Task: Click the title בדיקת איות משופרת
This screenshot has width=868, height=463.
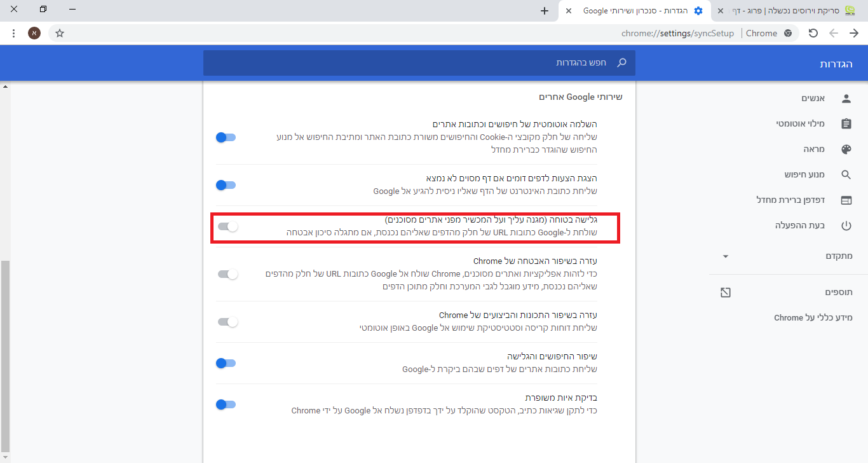Action: (562, 397)
